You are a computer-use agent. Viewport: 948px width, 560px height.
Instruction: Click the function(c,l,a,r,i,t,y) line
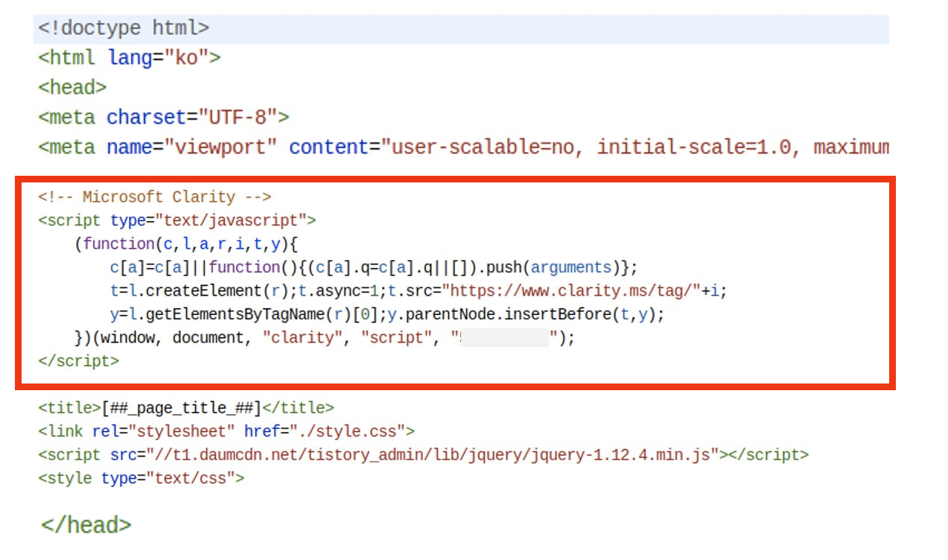186,244
